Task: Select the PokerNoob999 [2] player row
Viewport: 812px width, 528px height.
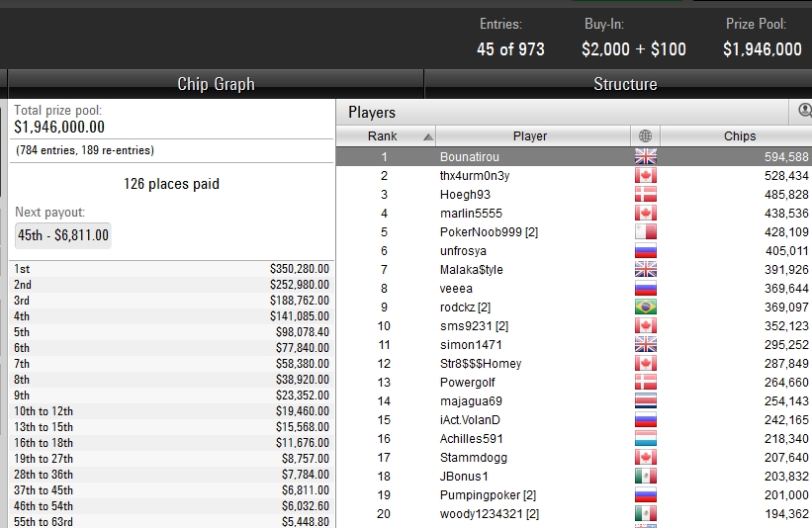Action: point(574,232)
